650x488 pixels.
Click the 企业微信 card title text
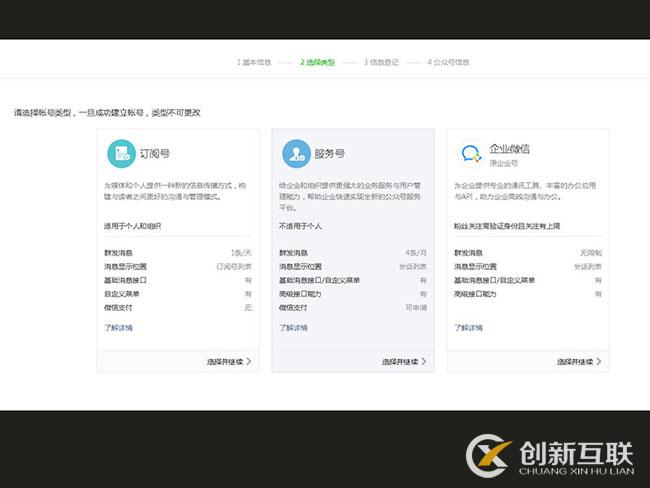click(x=509, y=149)
